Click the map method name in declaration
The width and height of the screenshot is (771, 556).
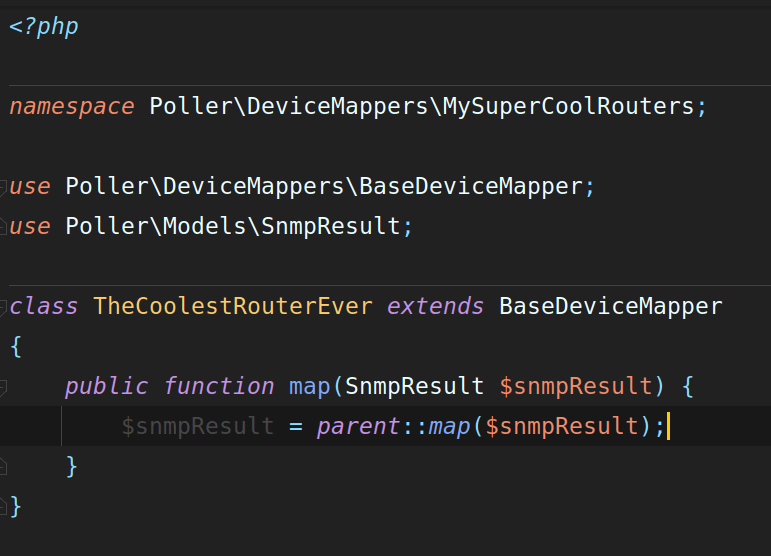tap(309, 386)
